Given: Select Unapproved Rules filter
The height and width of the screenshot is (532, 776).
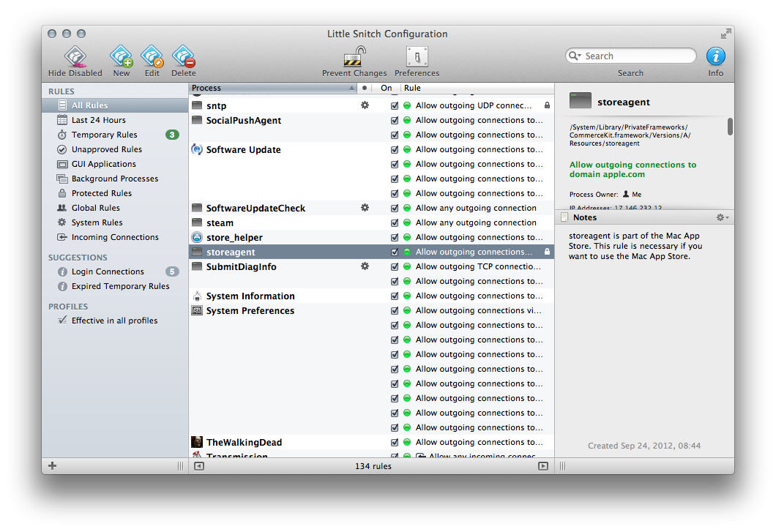Looking at the screenshot, I should (115, 149).
